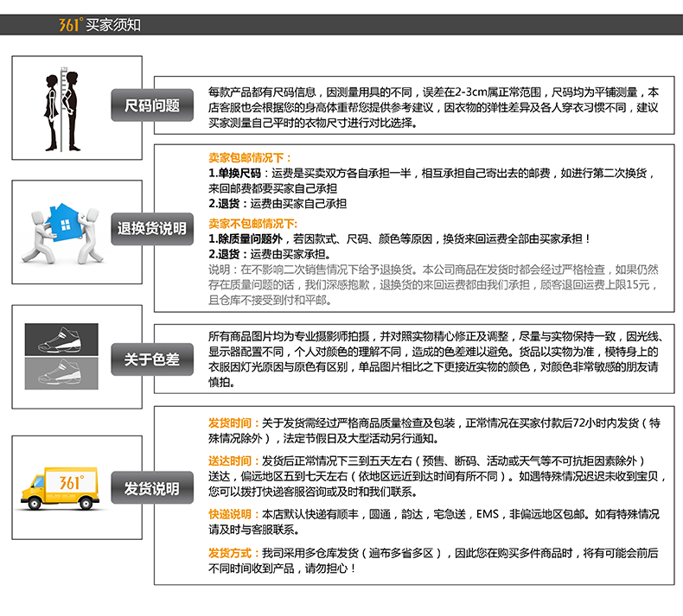683x616 pixels.
Task: Click the yellow 361° delivery truck icon
Action: coord(61,488)
